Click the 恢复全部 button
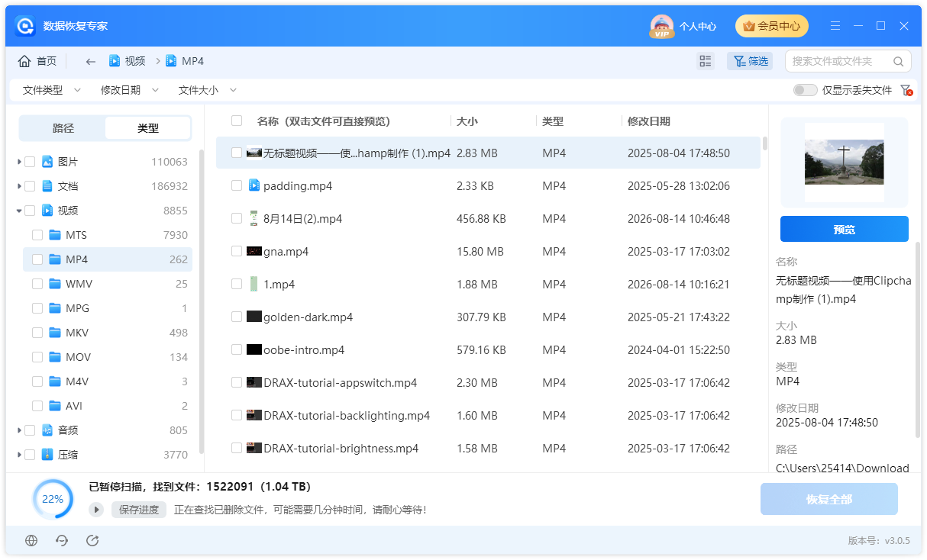Image resolution: width=927 pixels, height=560 pixels. coord(829,500)
